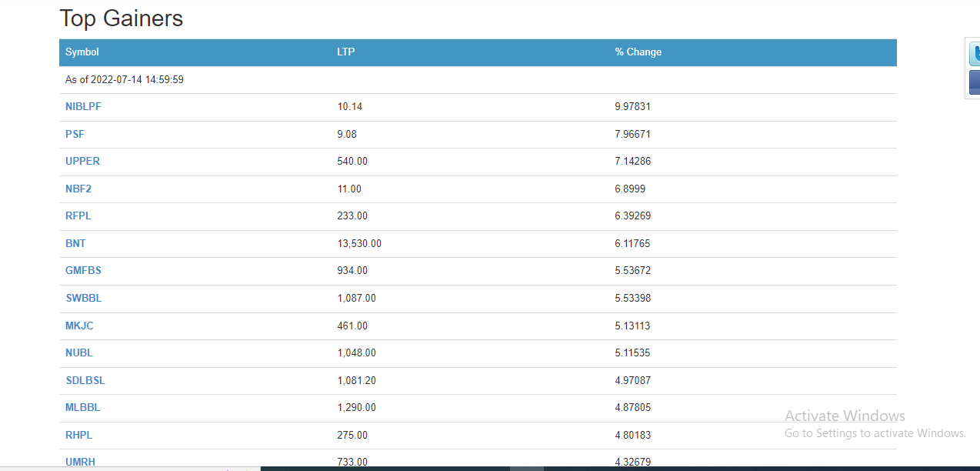The image size is (980, 471).
Task: Click the Top Gainers heading
Action: pos(122,18)
